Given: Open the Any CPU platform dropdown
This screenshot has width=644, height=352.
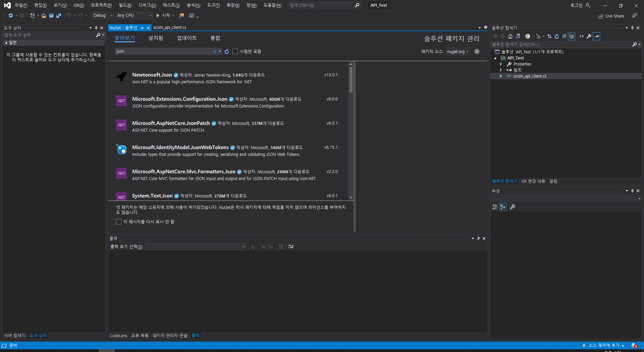Looking at the screenshot, I should point(135,15).
